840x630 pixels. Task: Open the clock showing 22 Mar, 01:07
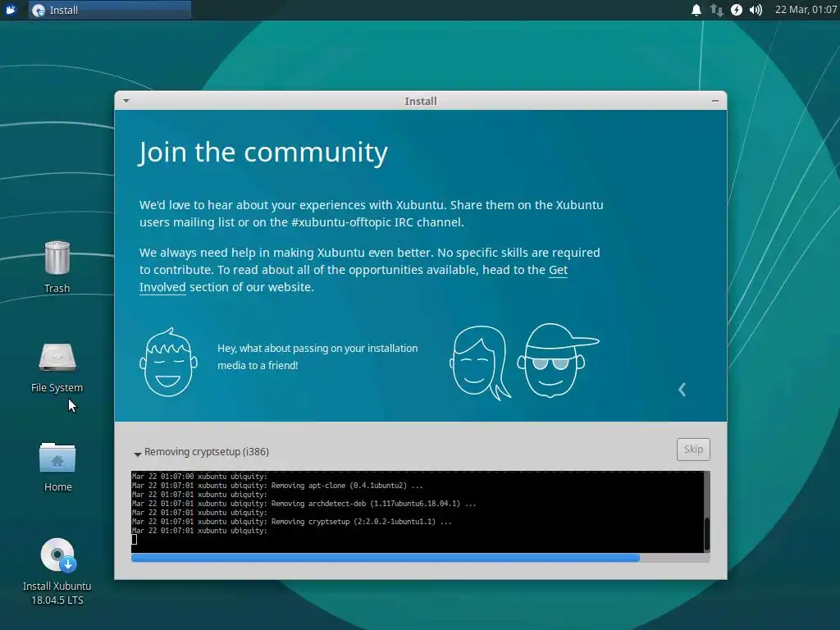(x=806, y=10)
